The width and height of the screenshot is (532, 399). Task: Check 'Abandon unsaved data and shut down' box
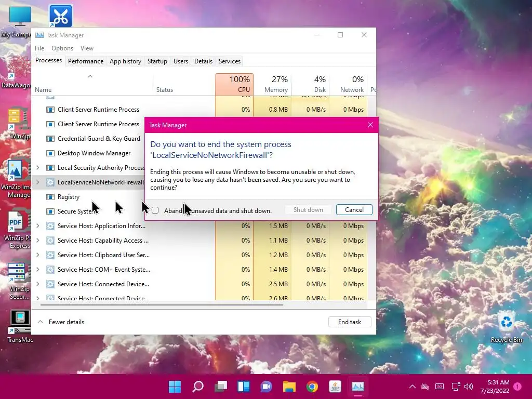pyautogui.click(x=155, y=210)
